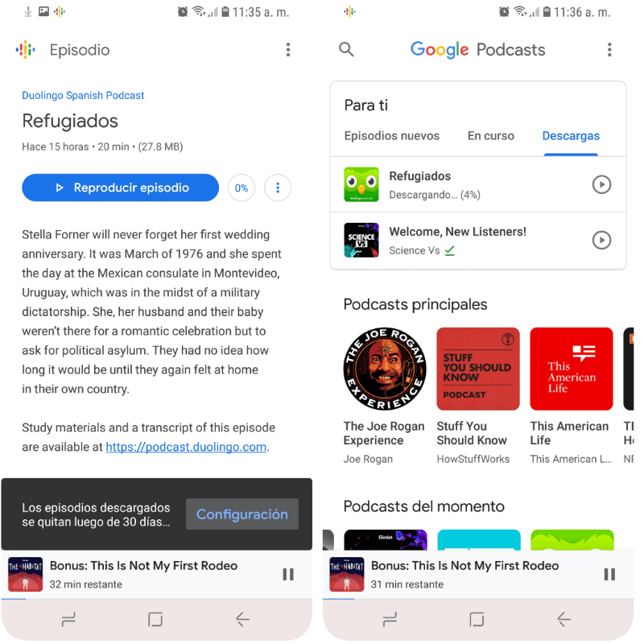644x644 pixels.
Task: Open the This American Life thumbnail
Action: click(x=572, y=369)
